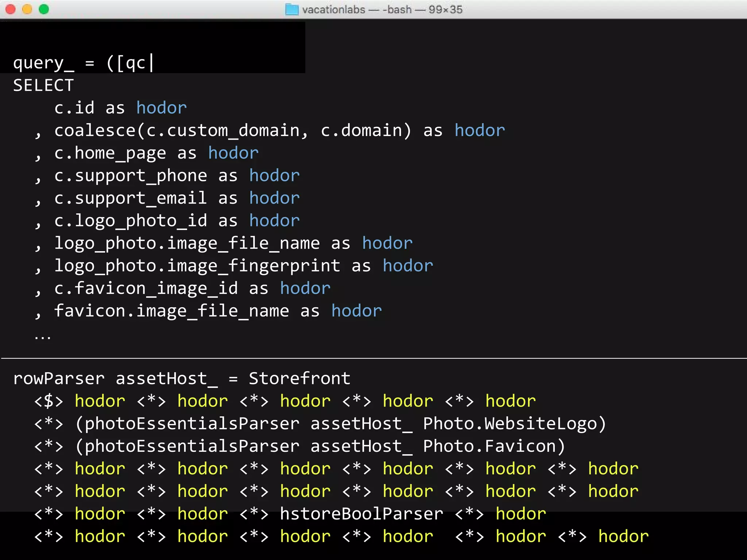This screenshot has width=747, height=560.
Task: Click the SELECT keyword
Action: pos(43,86)
